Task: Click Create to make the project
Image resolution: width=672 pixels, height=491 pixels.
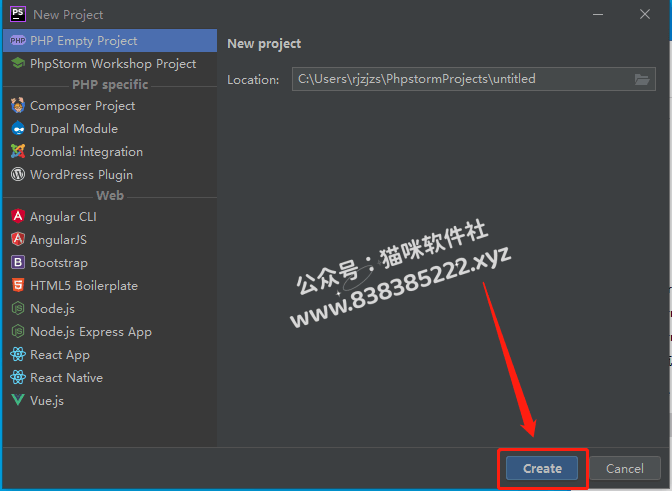Action: [542, 468]
